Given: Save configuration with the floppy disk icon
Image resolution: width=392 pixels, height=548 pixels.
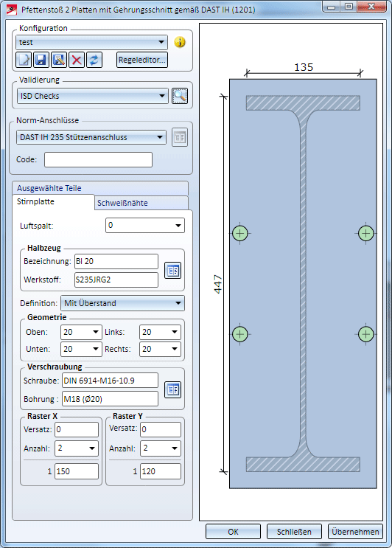Looking at the screenshot, I should coord(41,60).
